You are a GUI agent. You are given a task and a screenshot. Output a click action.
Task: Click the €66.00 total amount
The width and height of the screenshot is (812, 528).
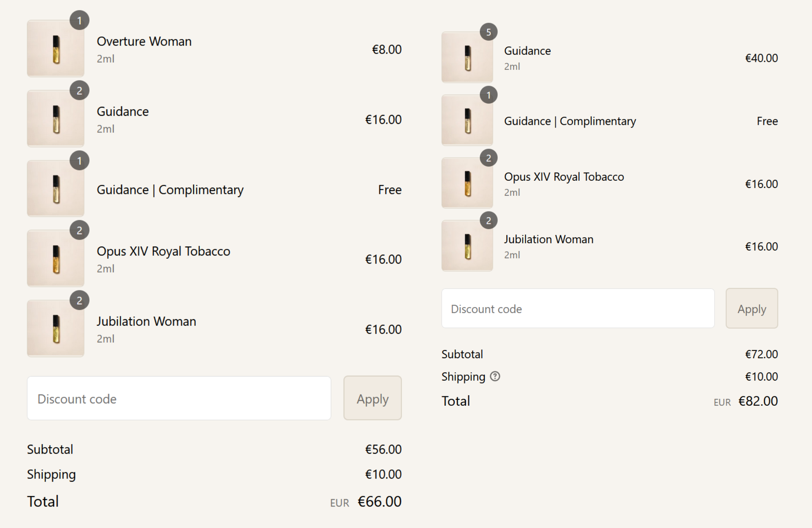tap(379, 502)
